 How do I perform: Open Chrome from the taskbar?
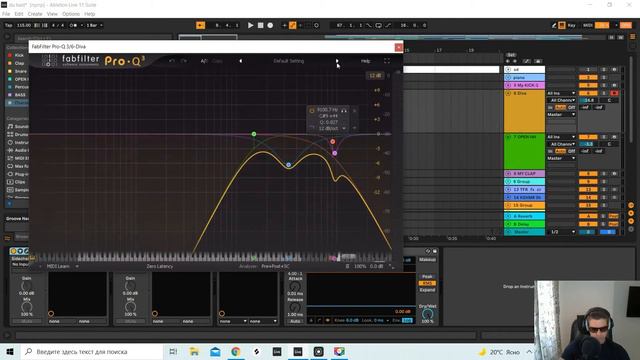[236, 351]
